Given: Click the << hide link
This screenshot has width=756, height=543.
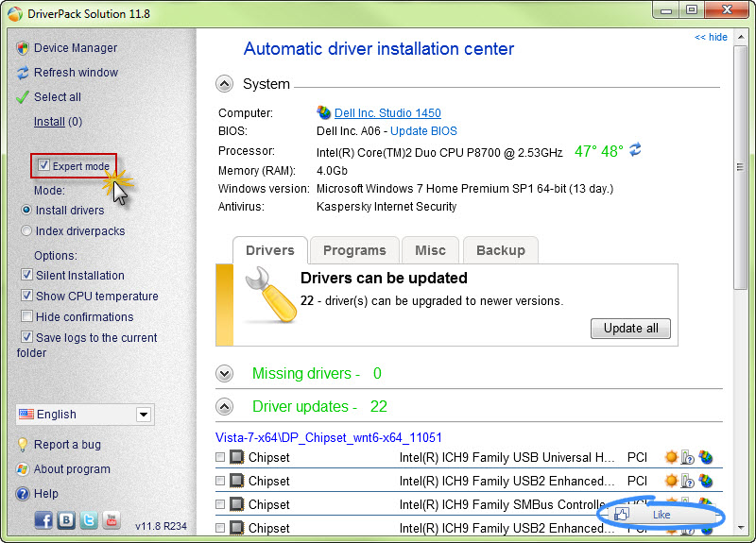Looking at the screenshot, I should click(711, 37).
